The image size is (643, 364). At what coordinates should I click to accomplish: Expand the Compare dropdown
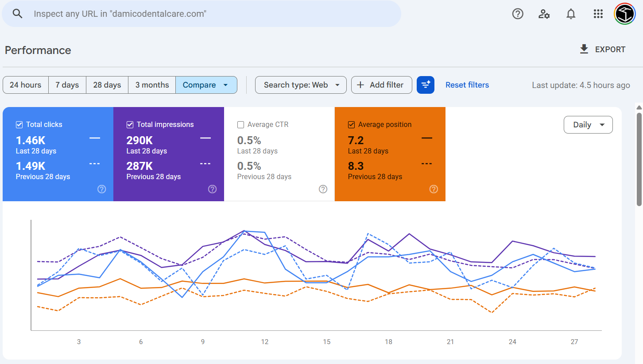(x=206, y=85)
